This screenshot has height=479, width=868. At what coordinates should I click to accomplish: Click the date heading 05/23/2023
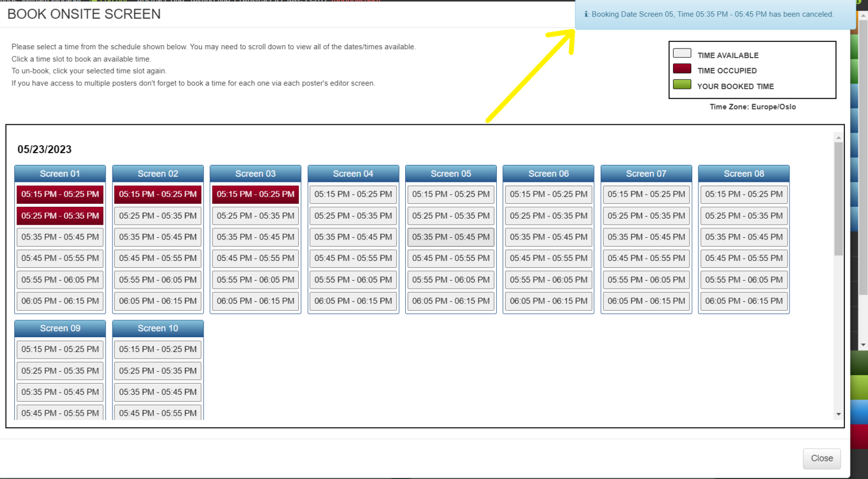coord(44,149)
